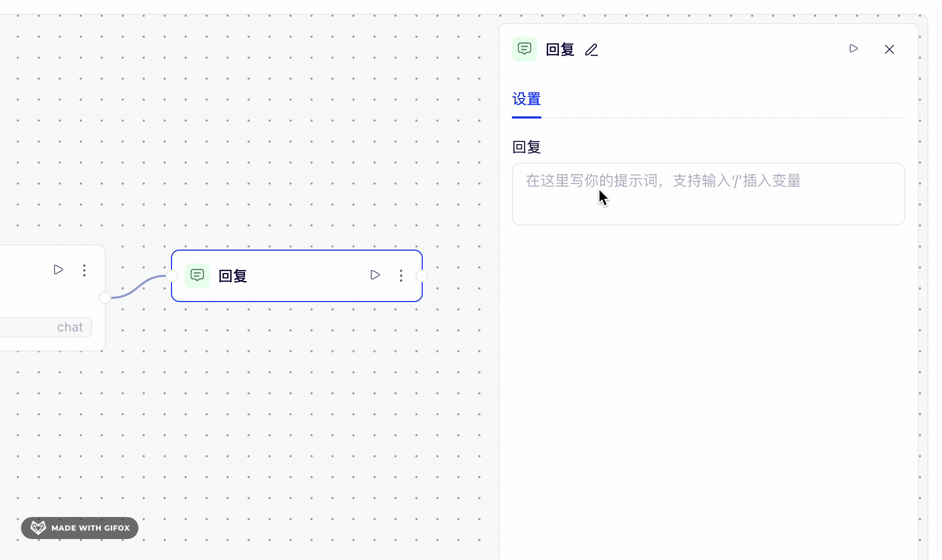Click the chat bubble icon in the panel header
This screenshot has width=942, height=560.
coord(525,49)
